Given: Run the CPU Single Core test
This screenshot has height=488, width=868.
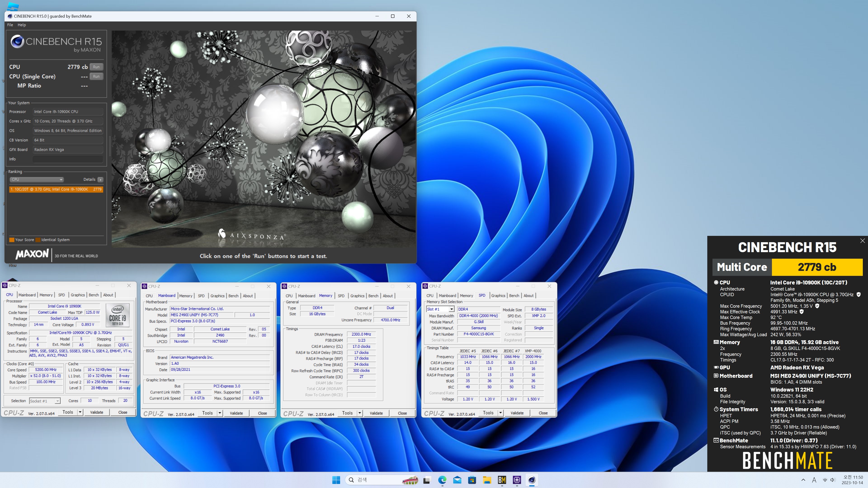Looking at the screenshot, I should pos(96,76).
